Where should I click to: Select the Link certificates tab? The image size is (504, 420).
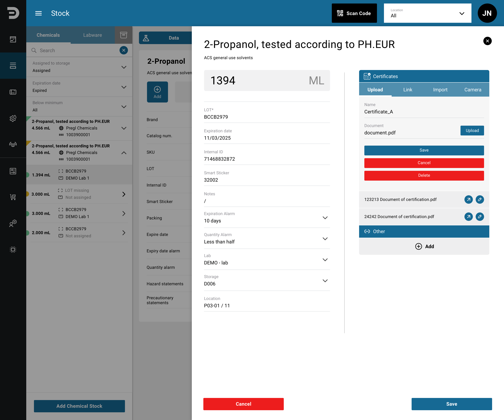[x=408, y=90]
